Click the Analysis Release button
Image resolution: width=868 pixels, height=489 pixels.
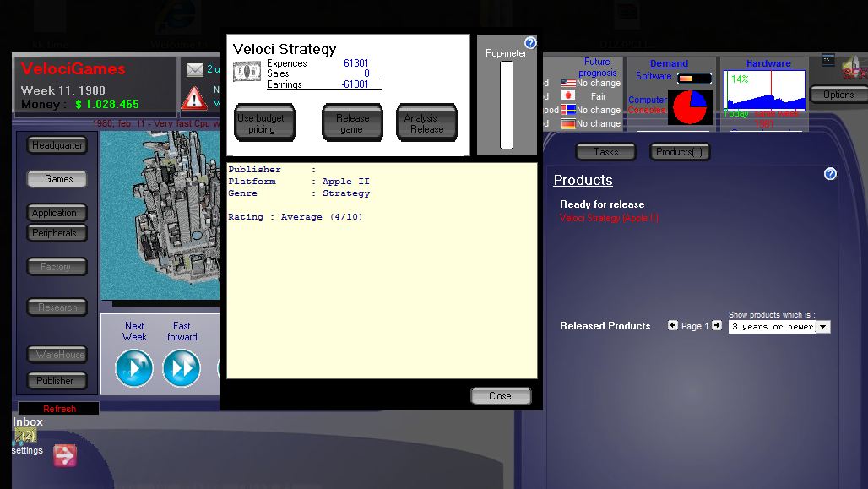point(426,123)
